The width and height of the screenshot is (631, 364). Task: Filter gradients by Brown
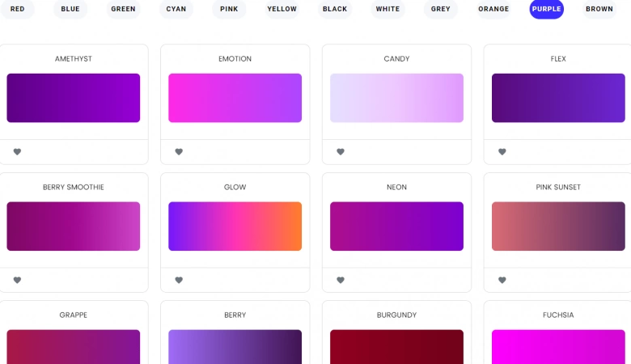pos(599,9)
